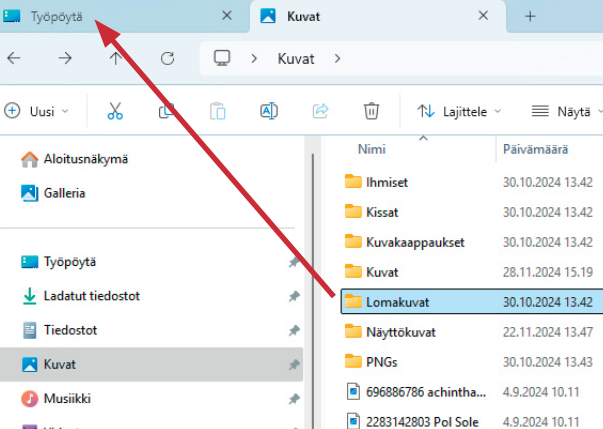Click the Rename icon in toolbar
Screen dimensions: 603x429
pyautogui.click(x=268, y=111)
